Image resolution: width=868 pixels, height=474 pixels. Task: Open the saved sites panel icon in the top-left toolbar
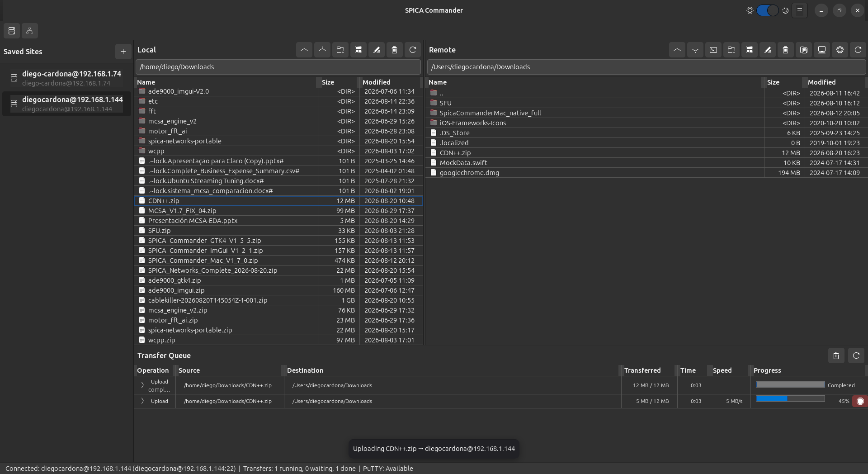point(12,31)
